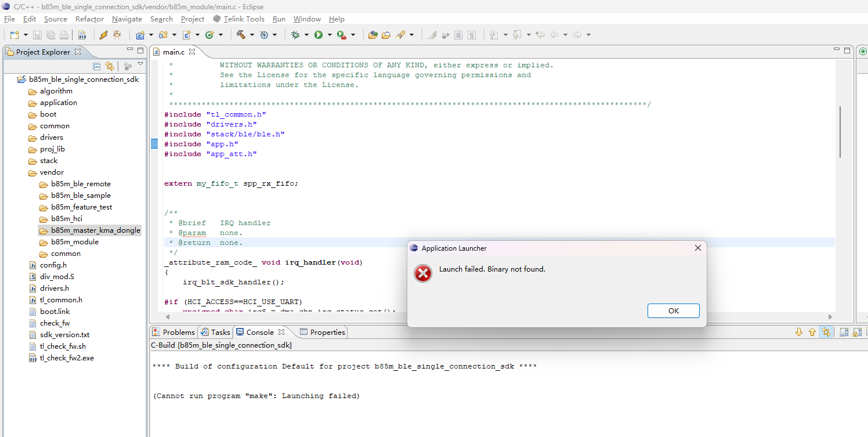
Task: Toggle Link with Editor in Project Explorer
Action: pyautogui.click(x=109, y=66)
